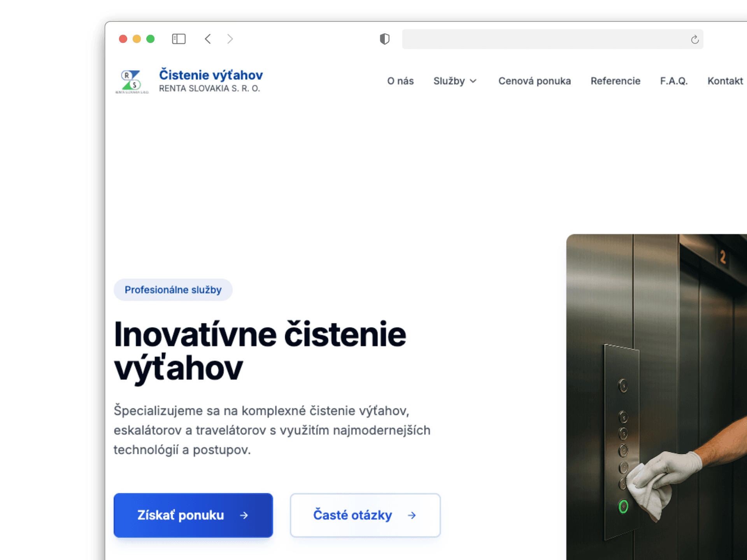Select the Profesionálne služby badge
747x560 pixels.
click(x=173, y=290)
